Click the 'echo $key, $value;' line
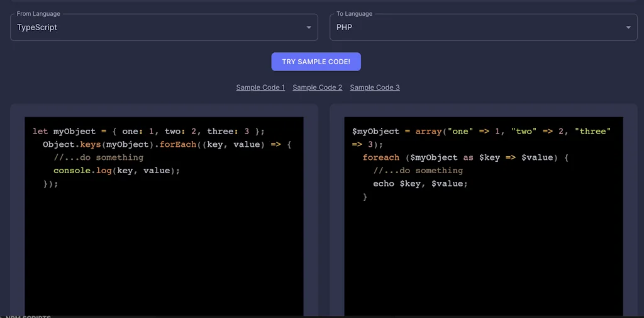Viewport: 644px width, 318px height. 420,184
